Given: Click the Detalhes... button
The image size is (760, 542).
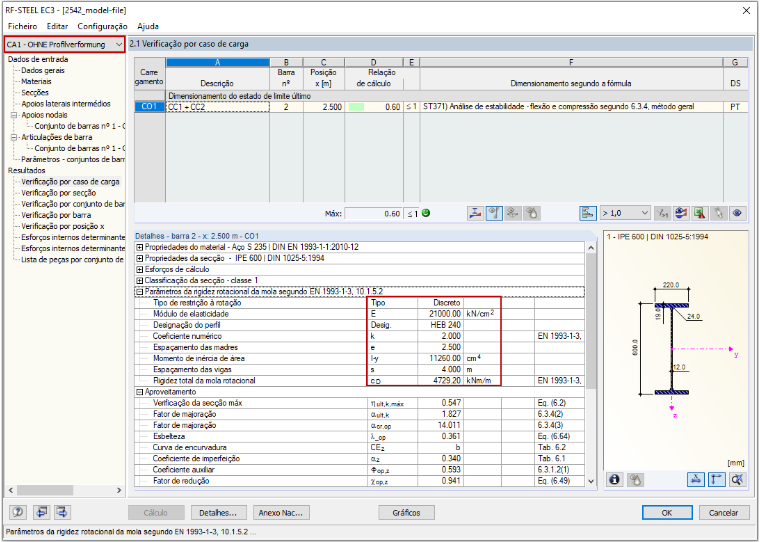Looking at the screenshot, I should tap(219, 512).
